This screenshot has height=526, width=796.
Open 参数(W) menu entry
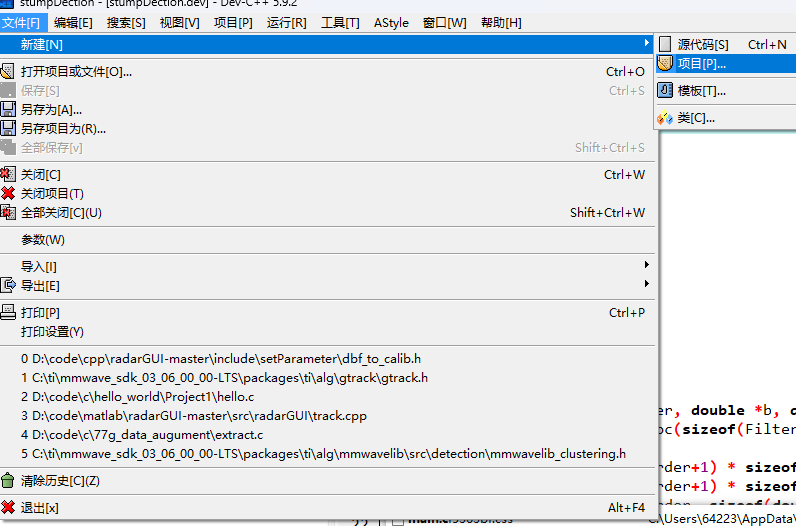coord(327,240)
